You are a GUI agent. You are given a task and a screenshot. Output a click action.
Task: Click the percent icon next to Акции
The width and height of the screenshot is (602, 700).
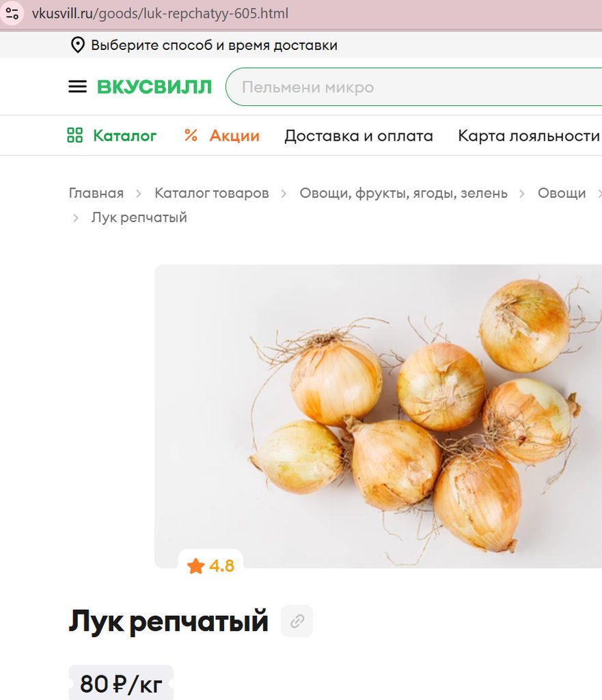(x=191, y=135)
